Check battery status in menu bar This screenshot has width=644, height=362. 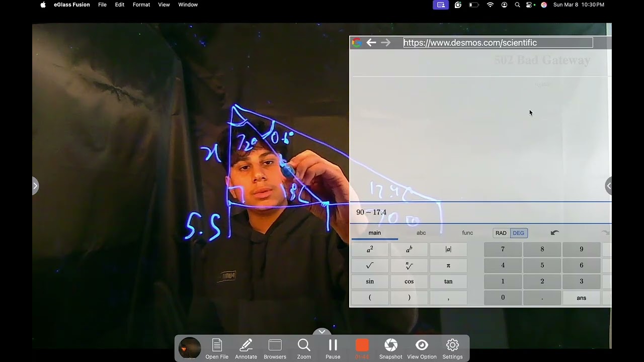(x=474, y=5)
